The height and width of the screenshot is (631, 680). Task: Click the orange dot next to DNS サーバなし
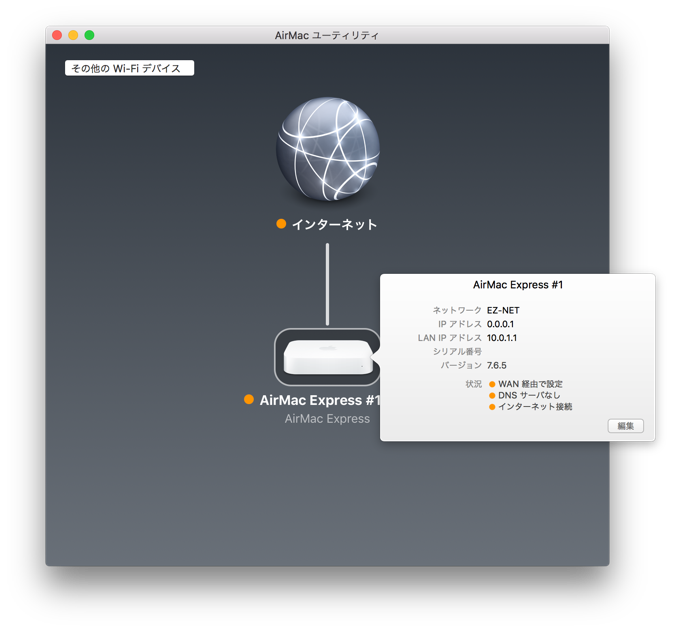492,396
